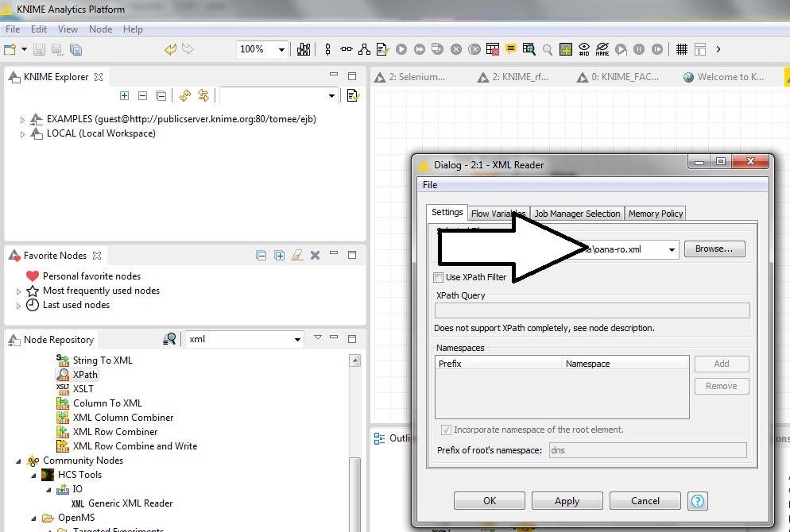This screenshot has width=790, height=532.
Task: Click the Node Repository search icon
Action: 170,339
